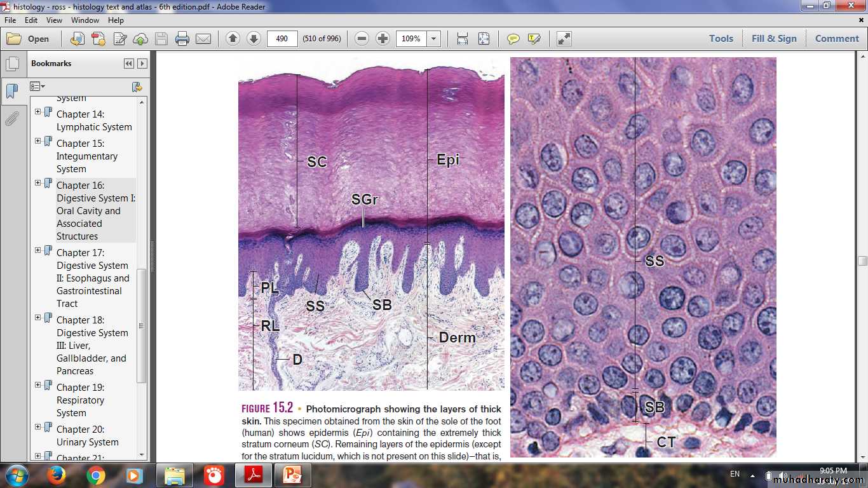Open the zoom percentage dropdown
The width and height of the screenshot is (868, 488).
pos(434,39)
